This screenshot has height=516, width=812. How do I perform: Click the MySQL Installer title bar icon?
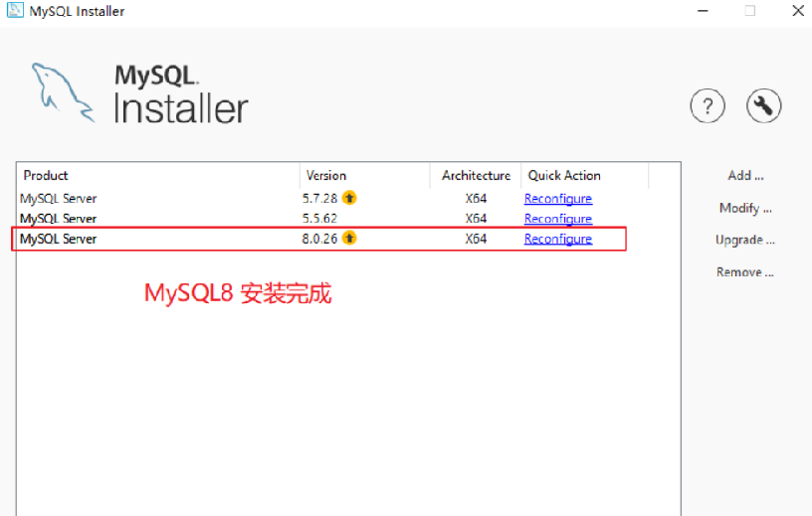(15, 10)
